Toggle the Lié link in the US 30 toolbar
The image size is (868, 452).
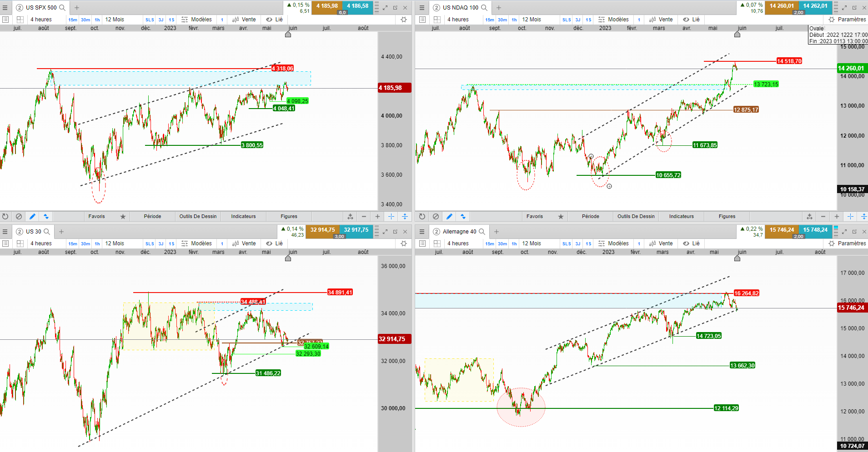pos(274,243)
